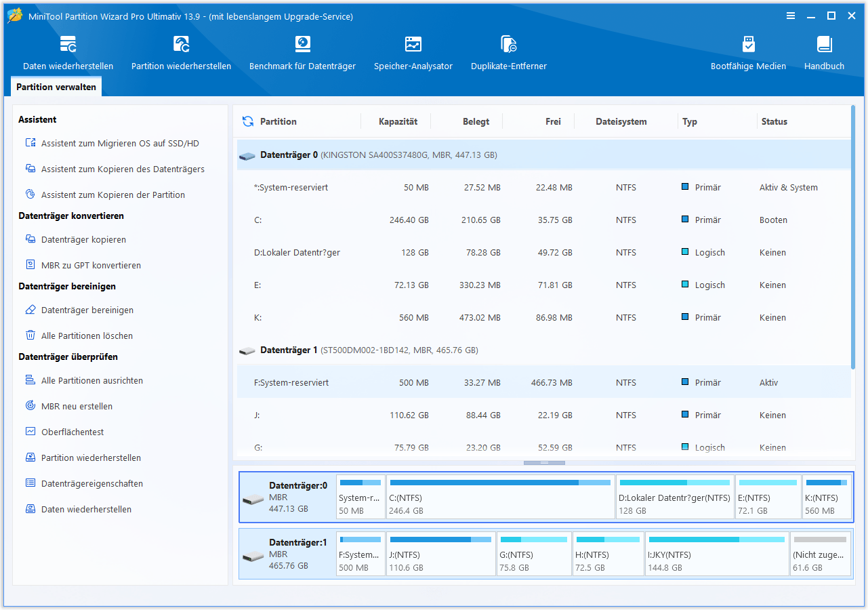Screen dimensions: 868x610
Task: Choose Alle Partitionen löschen
Action: [x=79, y=335]
